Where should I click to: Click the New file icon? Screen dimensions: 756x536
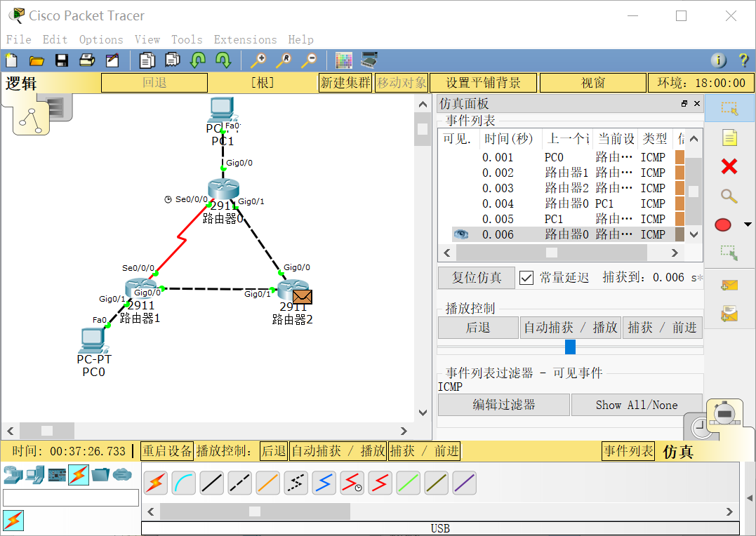[x=11, y=61]
